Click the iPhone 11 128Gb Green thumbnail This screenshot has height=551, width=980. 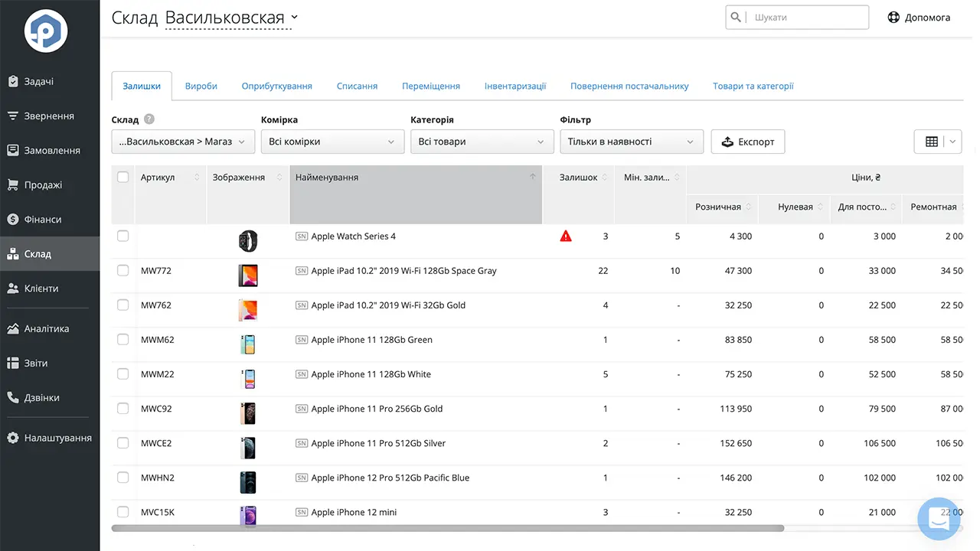pos(247,344)
